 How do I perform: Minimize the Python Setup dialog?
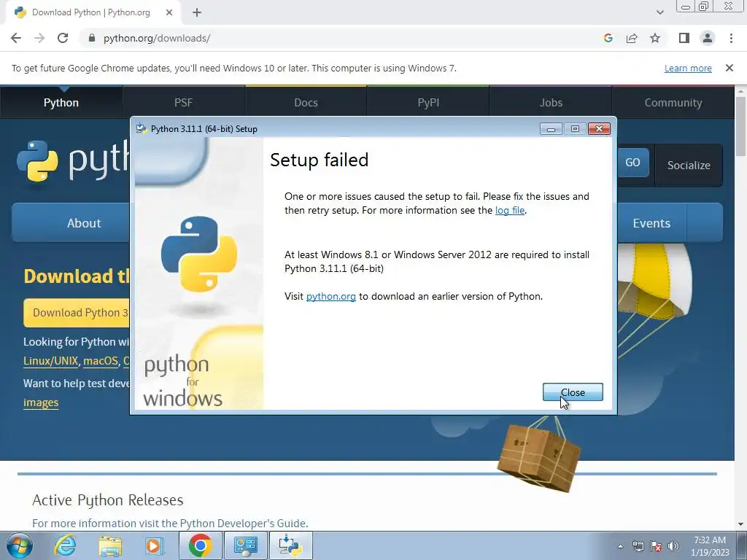coord(551,129)
